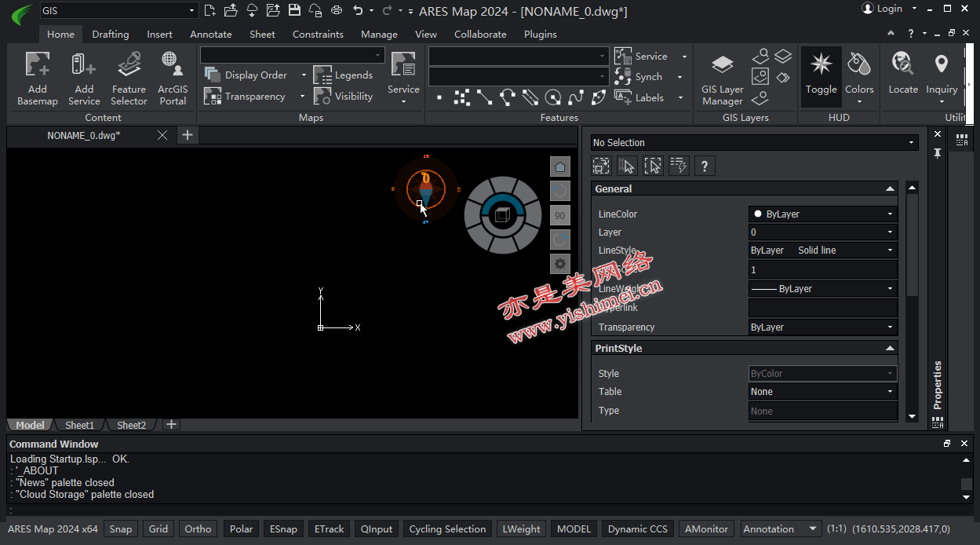Click the New document icon
The height and width of the screenshot is (545, 980).
tap(209, 10)
